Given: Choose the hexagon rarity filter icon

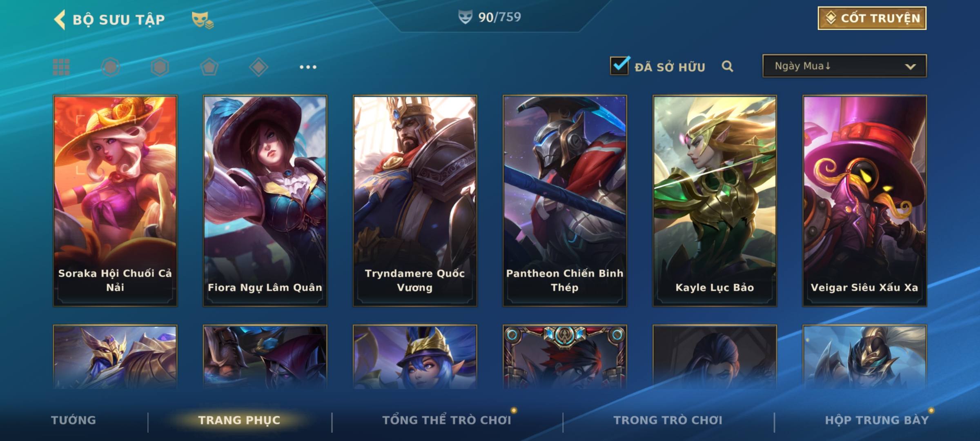Looking at the screenshot, I should 160,67.
